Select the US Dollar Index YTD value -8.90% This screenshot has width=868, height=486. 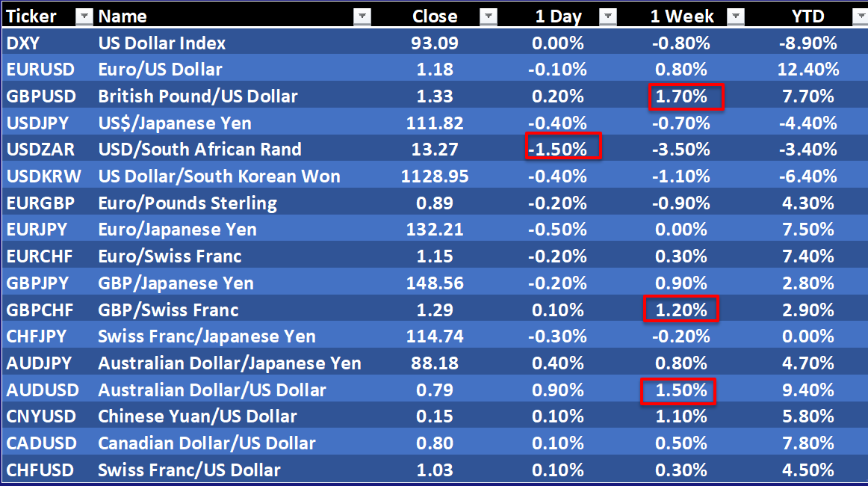click(x=807, y=43)
